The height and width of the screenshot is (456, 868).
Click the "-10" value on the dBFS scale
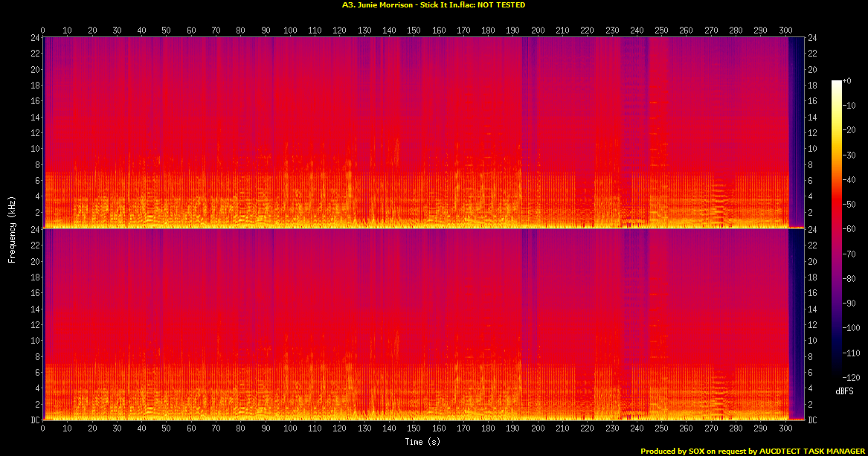click(849, 105)
